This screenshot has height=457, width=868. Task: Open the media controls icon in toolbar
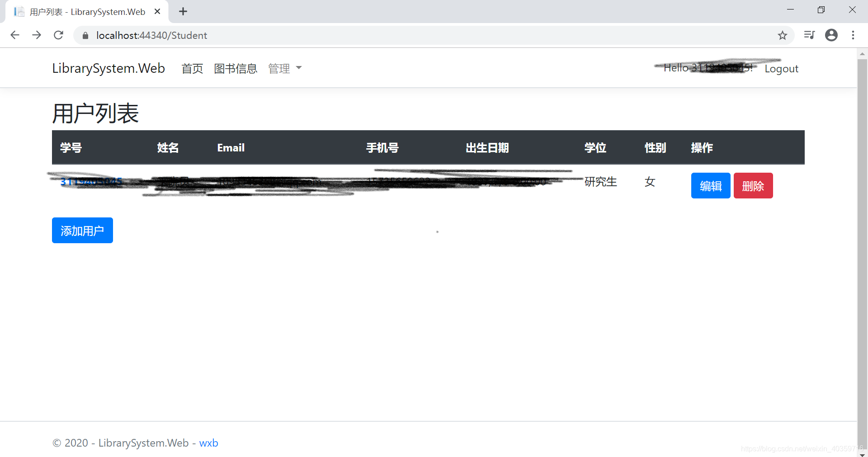coord(809,35)
